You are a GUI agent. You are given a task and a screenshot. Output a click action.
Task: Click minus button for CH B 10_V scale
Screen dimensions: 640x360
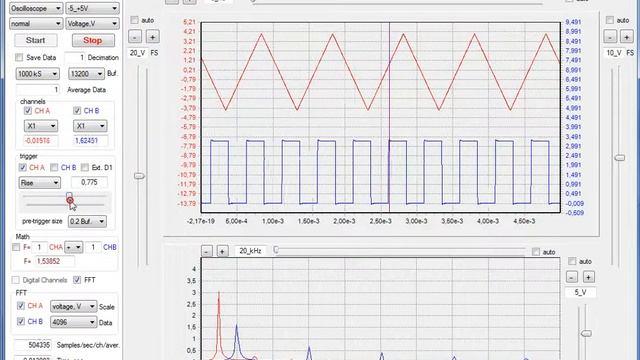point(610,37)
